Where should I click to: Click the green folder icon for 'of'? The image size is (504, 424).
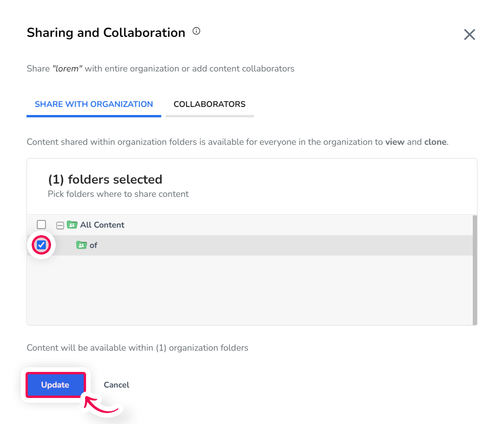point(81,245)
